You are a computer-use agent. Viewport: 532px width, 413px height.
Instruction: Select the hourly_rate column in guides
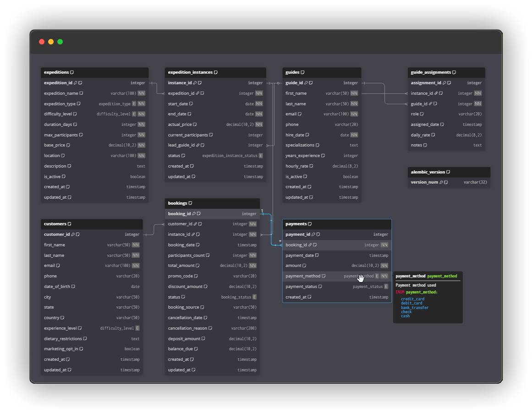pyautogui.click(x=322, y=166)
